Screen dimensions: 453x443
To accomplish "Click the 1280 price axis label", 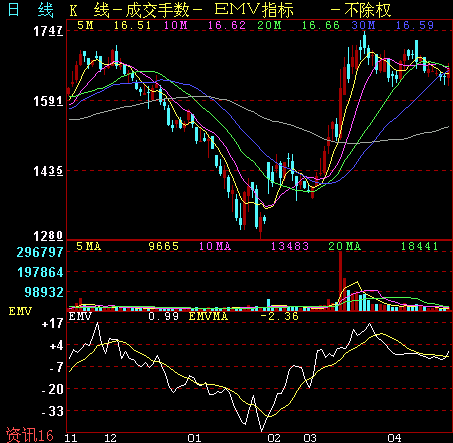I will pos(48,236).
